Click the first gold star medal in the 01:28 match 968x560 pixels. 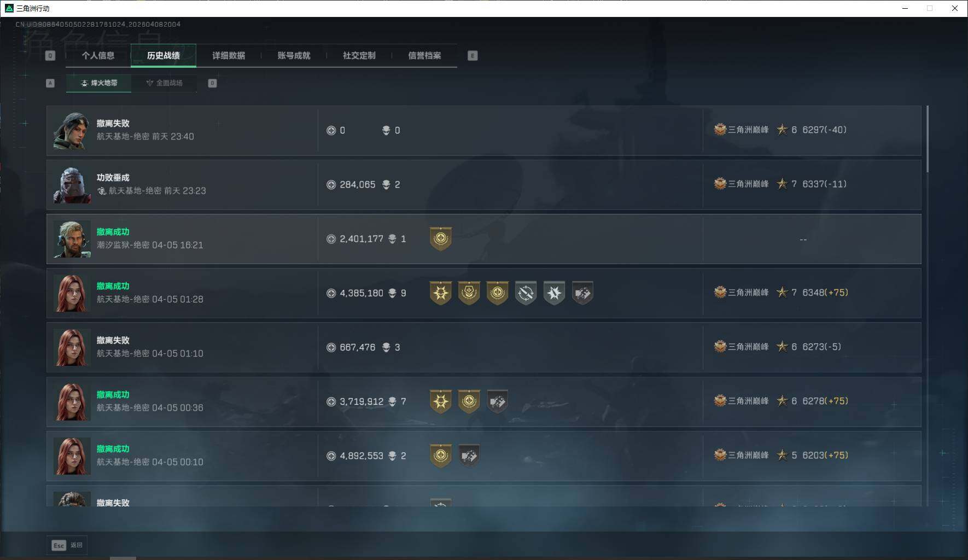click(441, 293)
